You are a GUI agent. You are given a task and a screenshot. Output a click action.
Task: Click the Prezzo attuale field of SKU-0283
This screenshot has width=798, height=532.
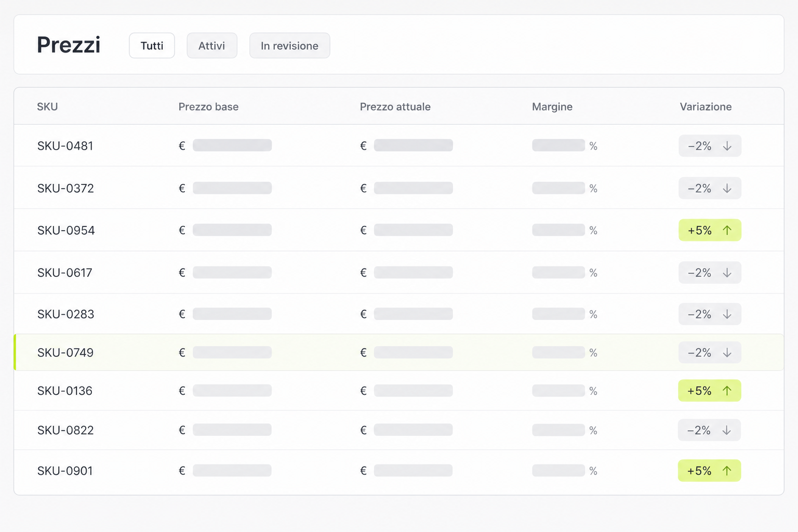tap(414, 314)
